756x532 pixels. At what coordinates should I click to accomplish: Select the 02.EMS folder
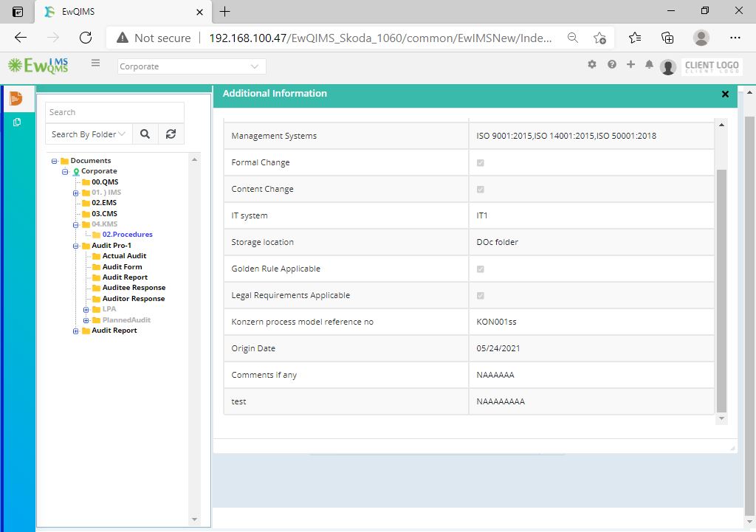tap(104, 202)
